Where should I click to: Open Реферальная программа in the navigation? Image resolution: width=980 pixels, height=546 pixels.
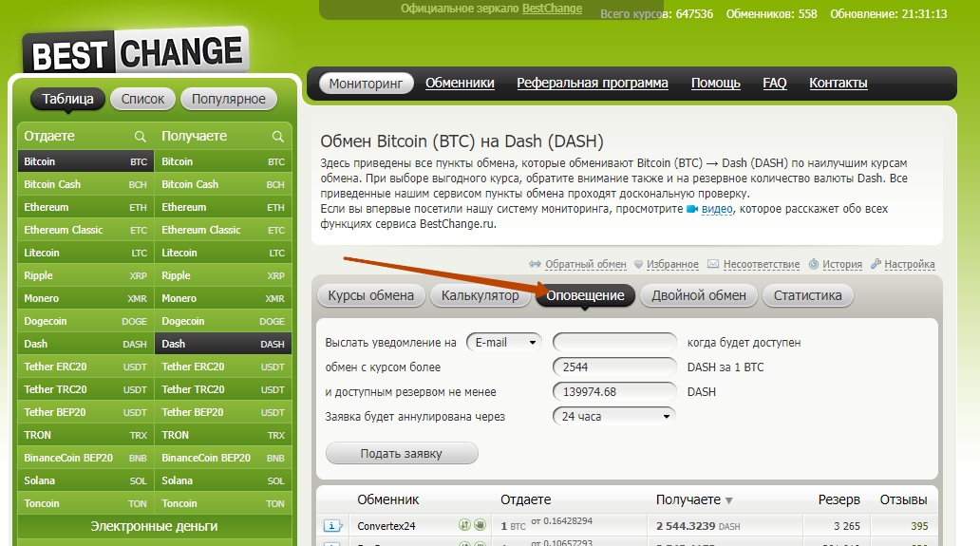point(593,84)
